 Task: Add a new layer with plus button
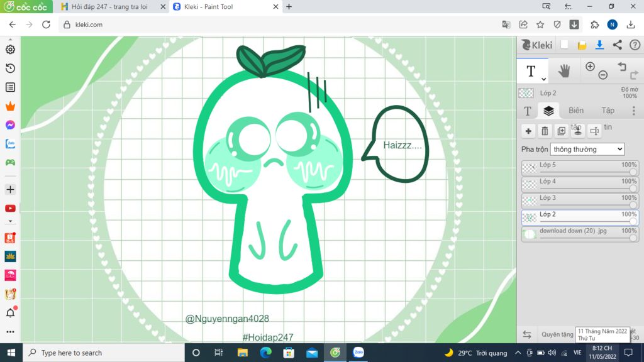pyautogui.click(x=528, y=131)
